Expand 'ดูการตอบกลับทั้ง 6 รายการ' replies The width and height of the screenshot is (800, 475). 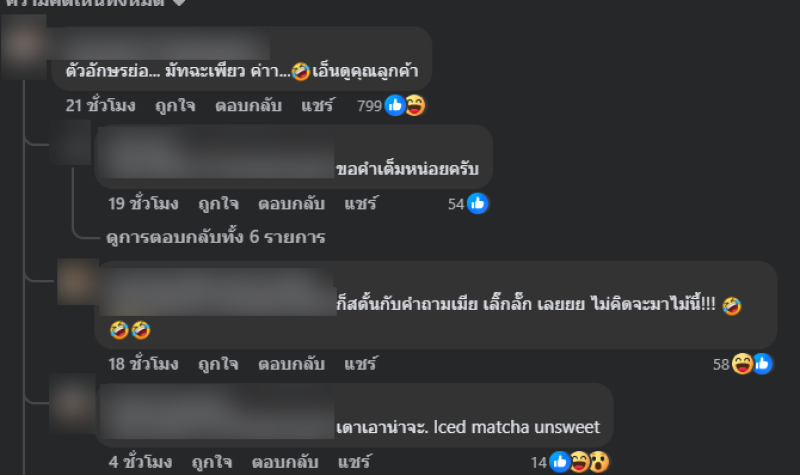click(x=215, y=237)
